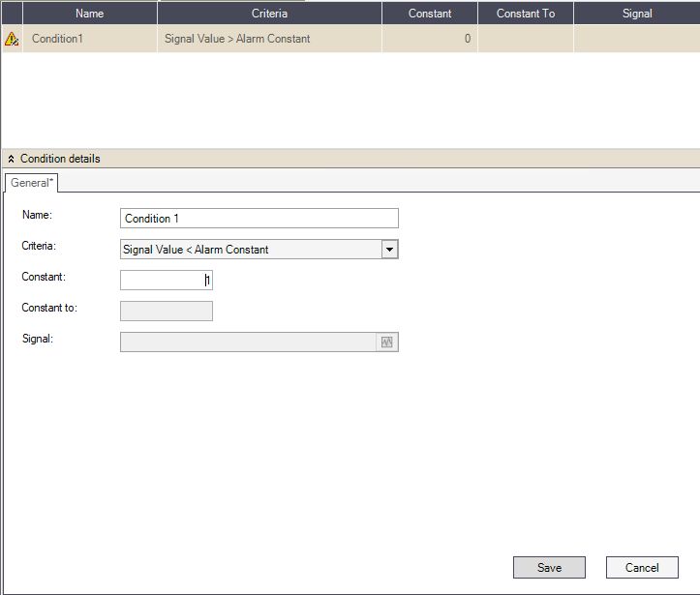The width and height of the screenshot is (700, 595).
Task: Sort by the Name column header
Action: click(x=89, y=14)
